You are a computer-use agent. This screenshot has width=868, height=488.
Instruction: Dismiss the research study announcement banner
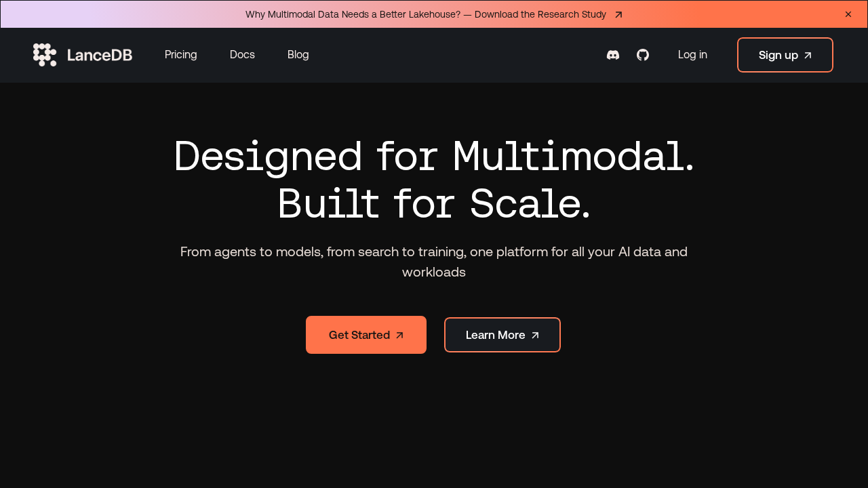click(x=848, y=14)
